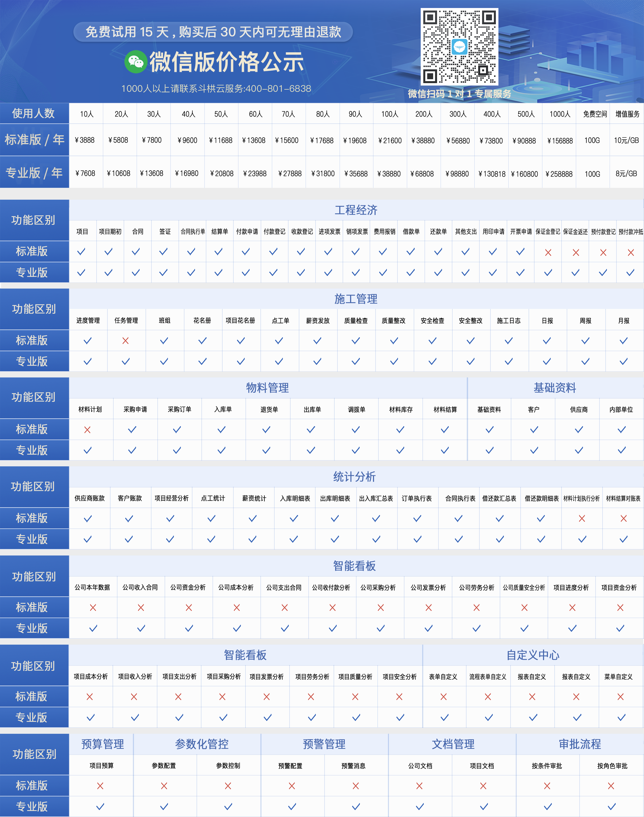Click the 8元/GB cell
The image size is (644, 817).
[x=626, y=173]
